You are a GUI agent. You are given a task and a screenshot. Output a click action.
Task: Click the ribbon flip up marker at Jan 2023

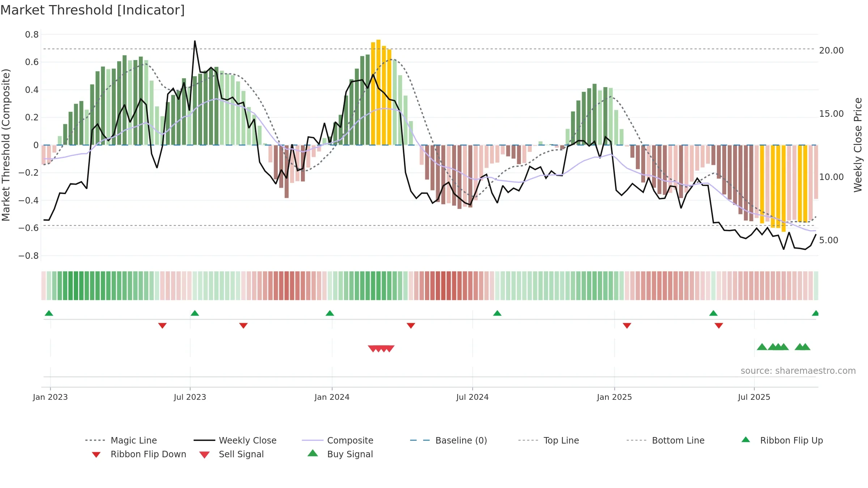pyautogui.click(x=49, y=313)
